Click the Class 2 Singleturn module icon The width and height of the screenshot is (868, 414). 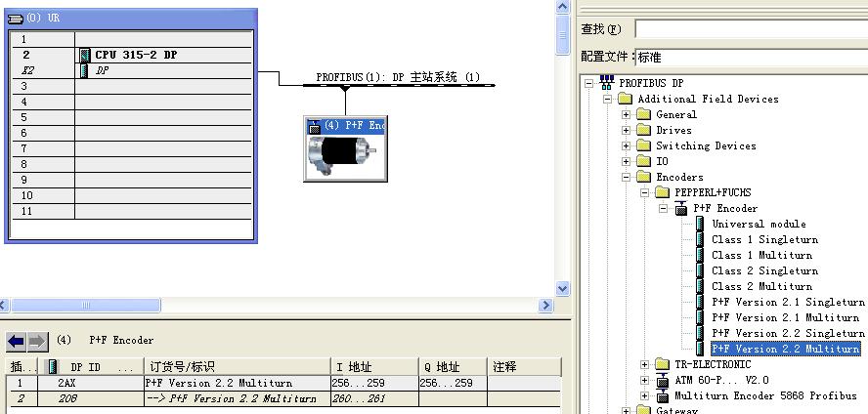(x=700, y=270)
